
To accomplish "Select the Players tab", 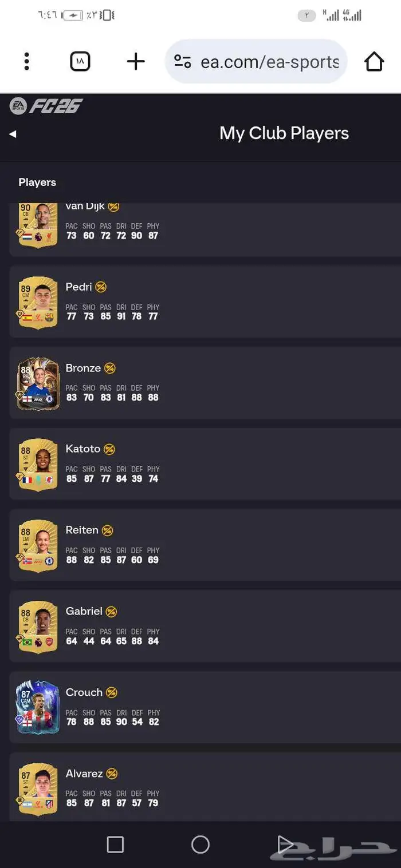I will click(x=37, y=183).
